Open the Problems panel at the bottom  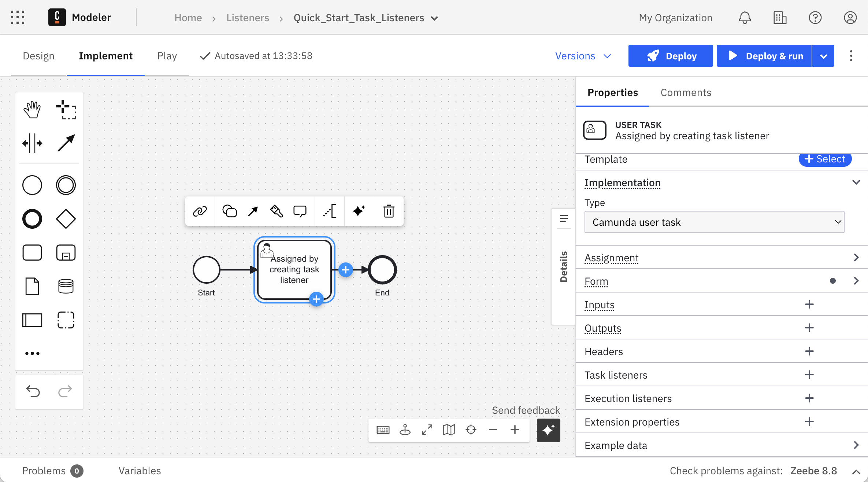(x=44, y=470)
